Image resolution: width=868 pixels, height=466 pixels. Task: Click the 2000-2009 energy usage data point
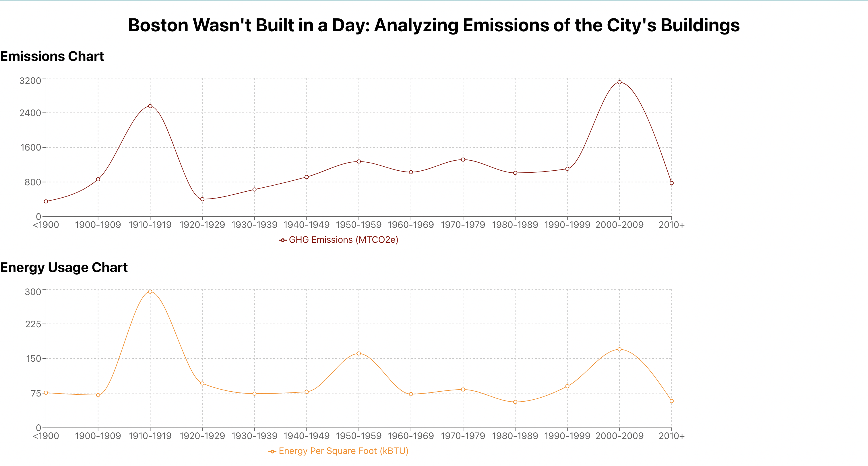click(x=619, y=349)
